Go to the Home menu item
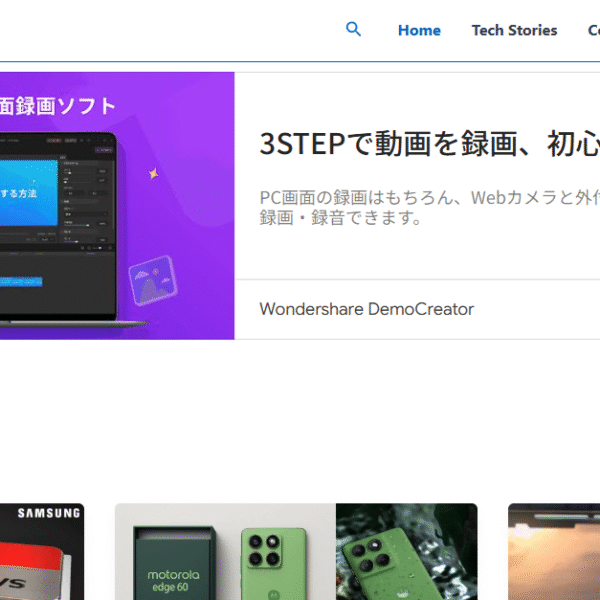The width and height of the screenshot is (600, 600). [x=419, y=30]
